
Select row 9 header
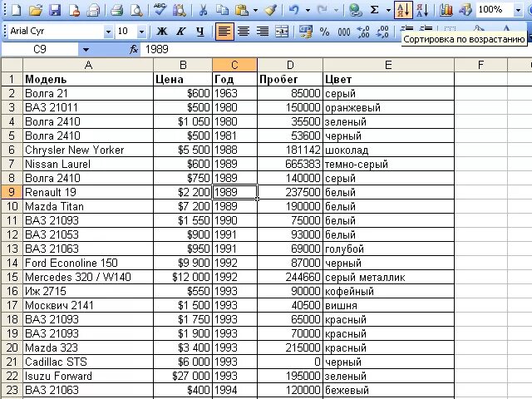click(12, 192)
